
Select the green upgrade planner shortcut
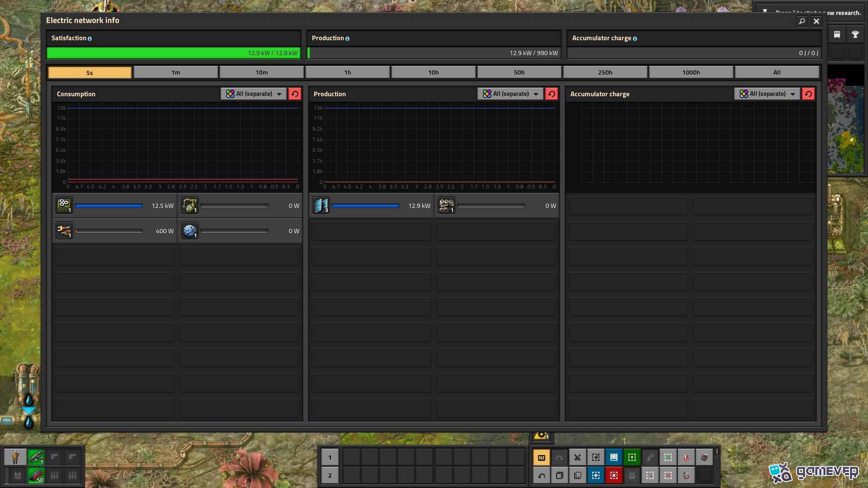click(x=632, y=457)
